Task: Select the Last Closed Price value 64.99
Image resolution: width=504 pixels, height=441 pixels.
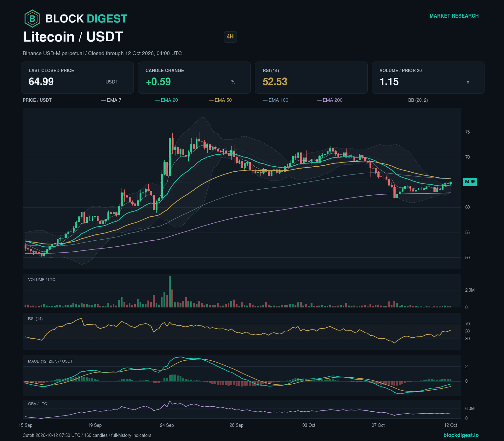Action: [41, 82]
